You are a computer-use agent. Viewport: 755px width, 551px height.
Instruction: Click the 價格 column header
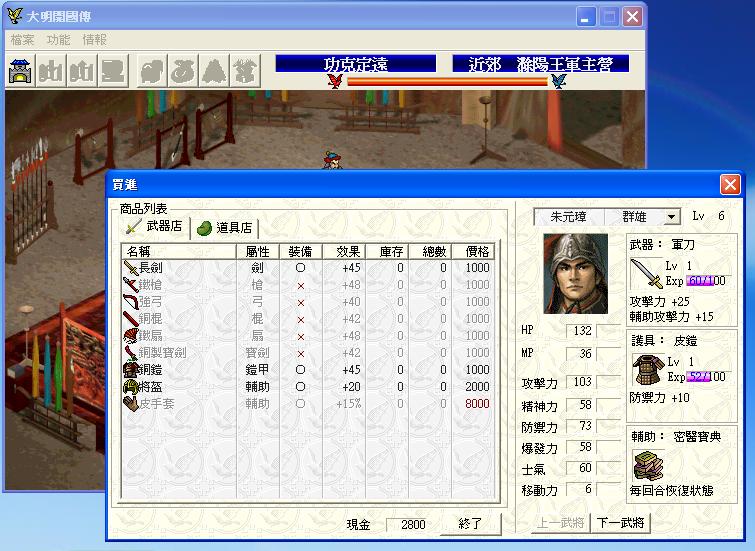[x=473, y=251]
